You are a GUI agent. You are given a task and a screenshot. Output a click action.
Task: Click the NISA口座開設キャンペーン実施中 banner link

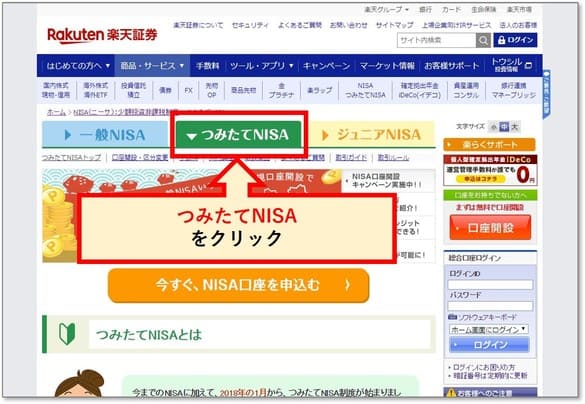click(x=387, y=180)
